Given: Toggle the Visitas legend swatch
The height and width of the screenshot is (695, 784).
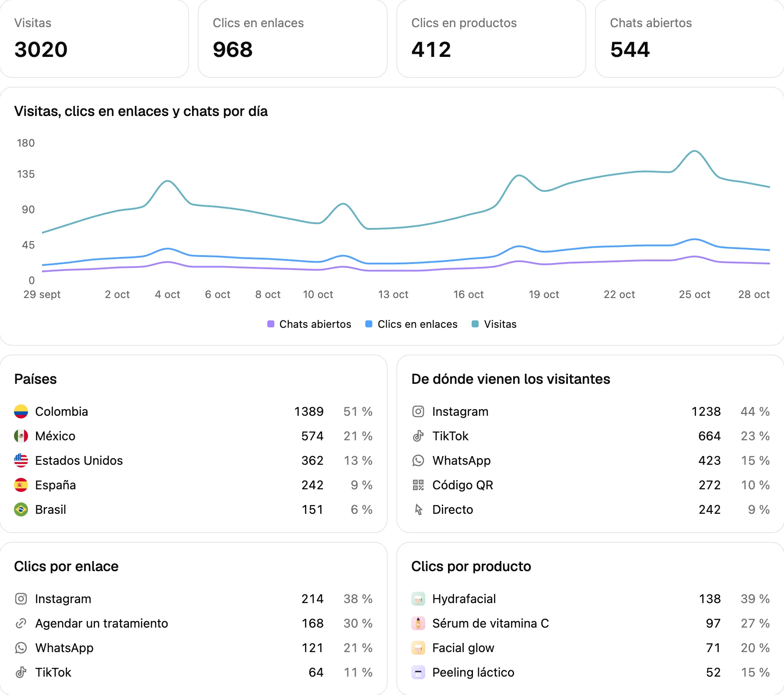Looking at the screenshot, I should (475, 324).
